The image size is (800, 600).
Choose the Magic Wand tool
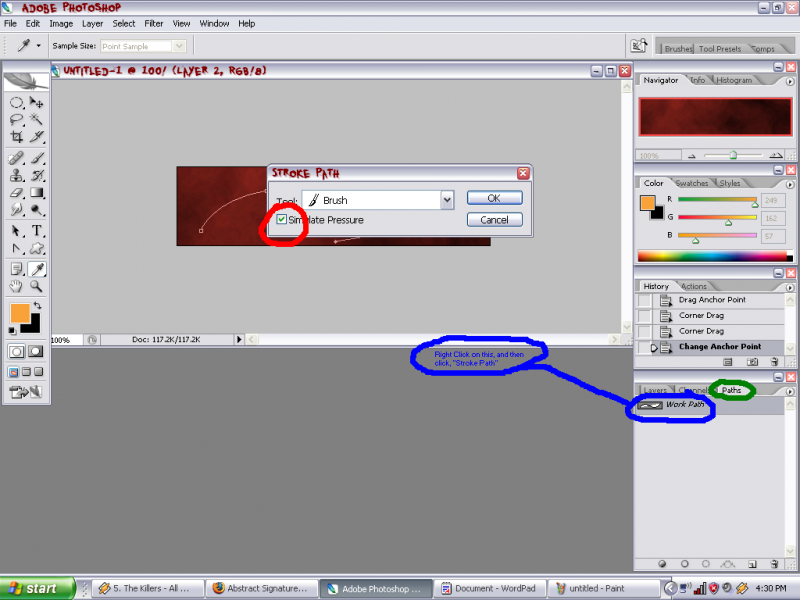[36, 120]
